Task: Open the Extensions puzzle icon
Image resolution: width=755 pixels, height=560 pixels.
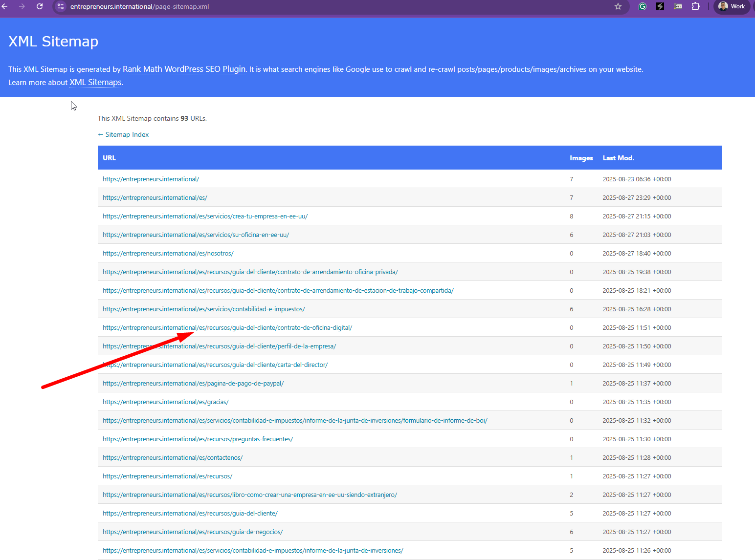Action: click(695, 6)
